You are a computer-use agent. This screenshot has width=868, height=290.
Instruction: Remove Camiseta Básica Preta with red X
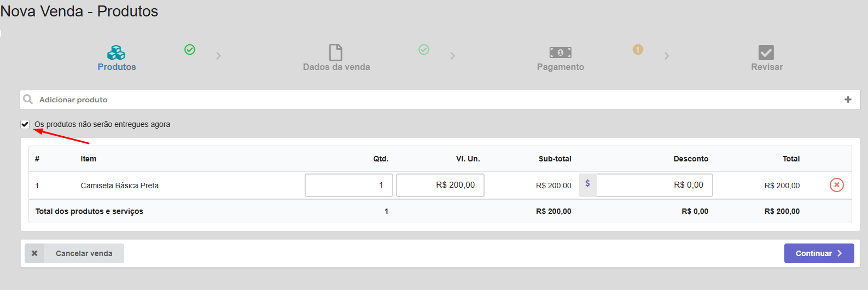(836, 185)
